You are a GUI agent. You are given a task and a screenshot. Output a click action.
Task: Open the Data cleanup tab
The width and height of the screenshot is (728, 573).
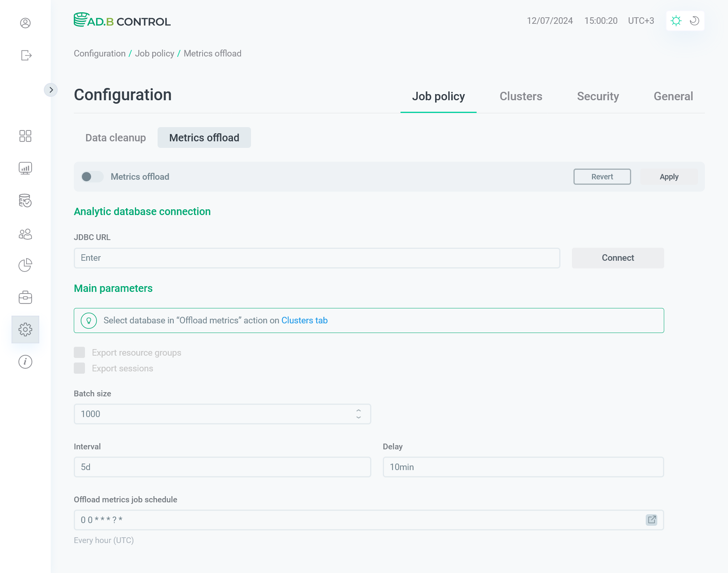[115, 137]
